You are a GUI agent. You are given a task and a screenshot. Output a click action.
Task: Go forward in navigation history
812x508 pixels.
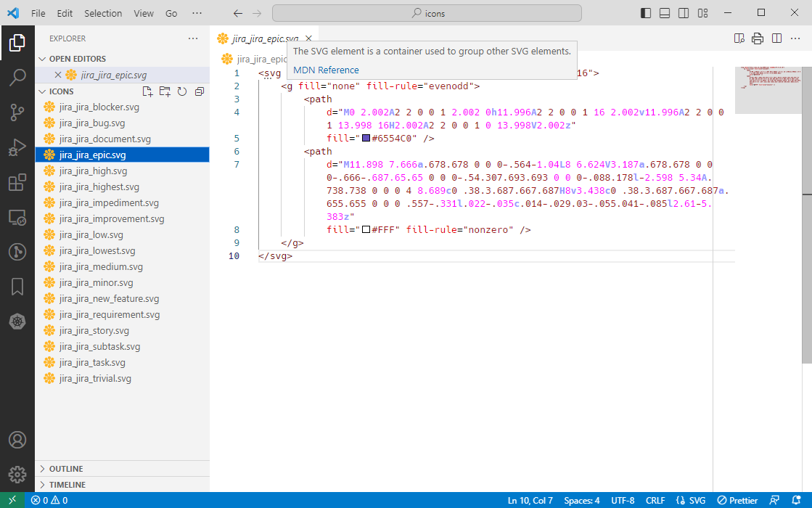point(257,14)
